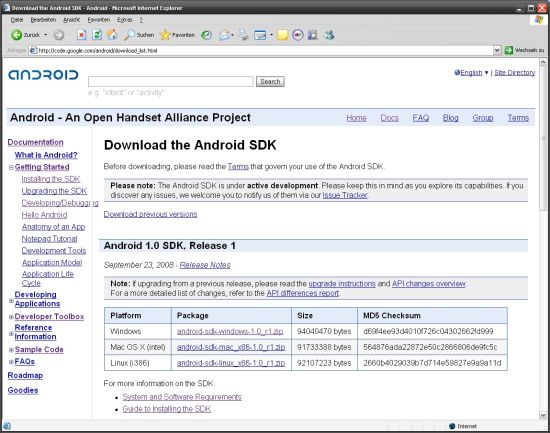Open the Favoriten menu in menu bar
The width and height of the screenshot is (550, 433).
tap(99, 20)
